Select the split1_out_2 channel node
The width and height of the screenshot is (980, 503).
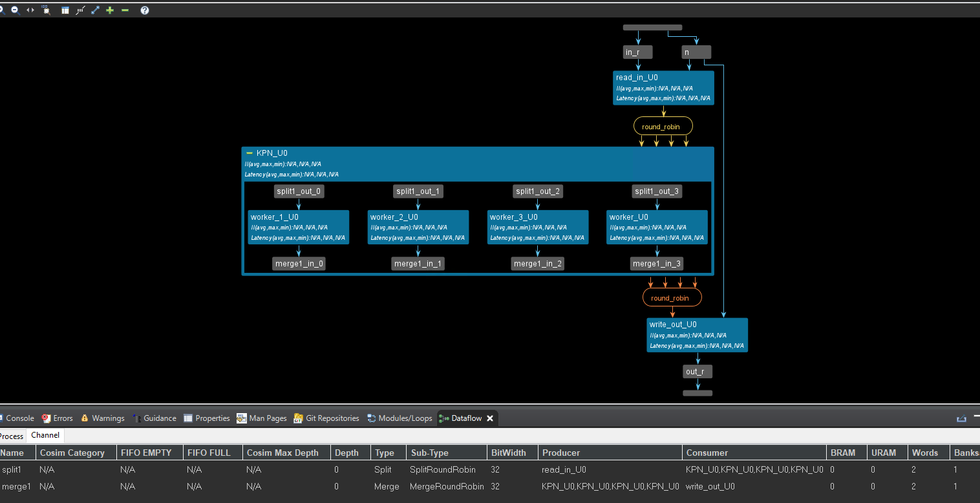(x=538, y=191)
